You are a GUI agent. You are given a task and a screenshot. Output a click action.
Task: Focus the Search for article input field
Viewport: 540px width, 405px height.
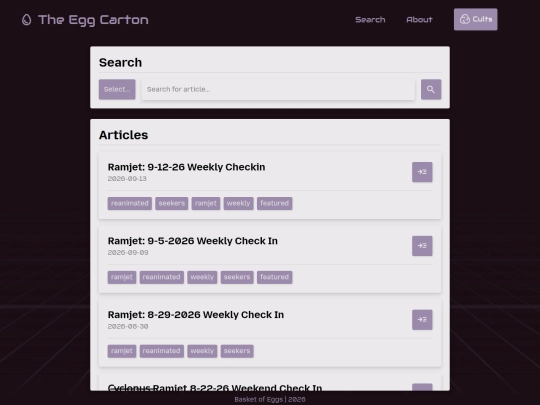pos(278,90)
